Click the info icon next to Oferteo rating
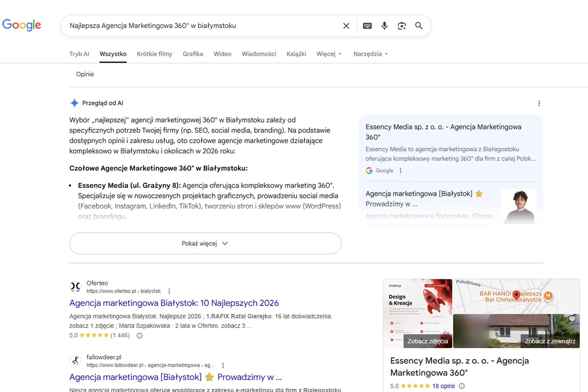Screen dimensions: 588x392 (139, 335)
